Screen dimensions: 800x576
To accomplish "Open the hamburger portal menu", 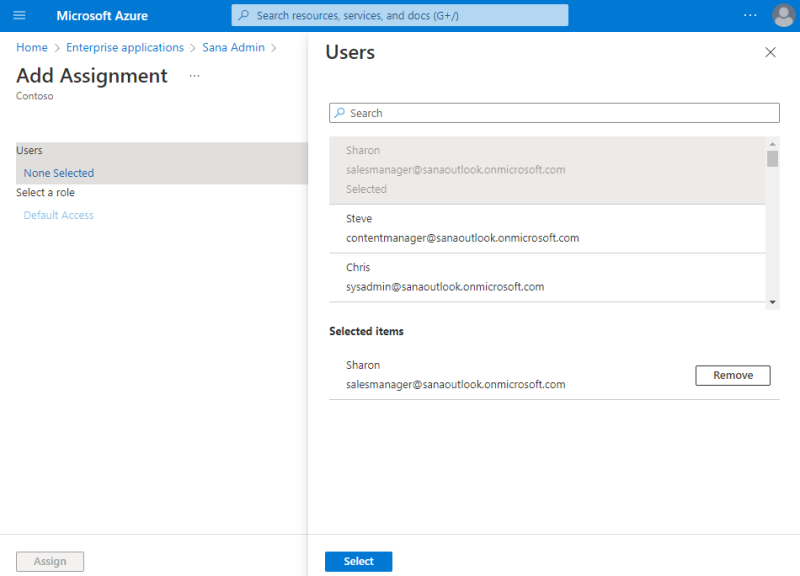I will (x=19, y=15).
